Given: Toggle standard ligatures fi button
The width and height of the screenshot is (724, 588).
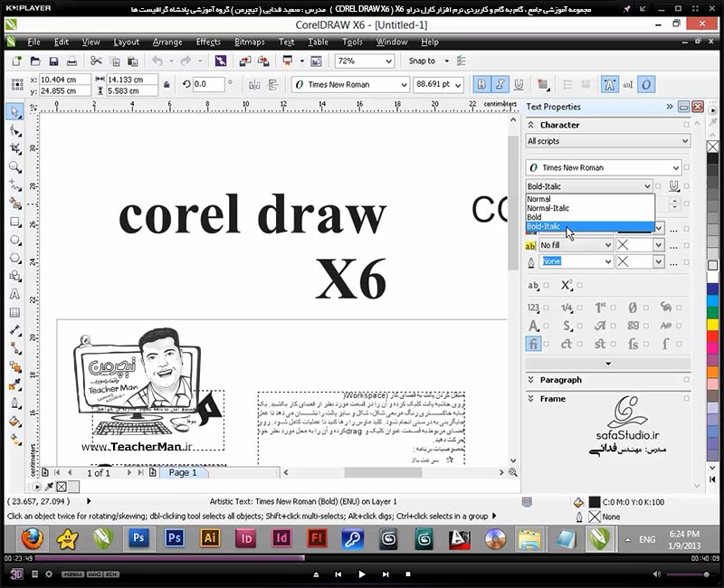Looking at the screenshot, I should pyautogui.click(x=533, y=344).
